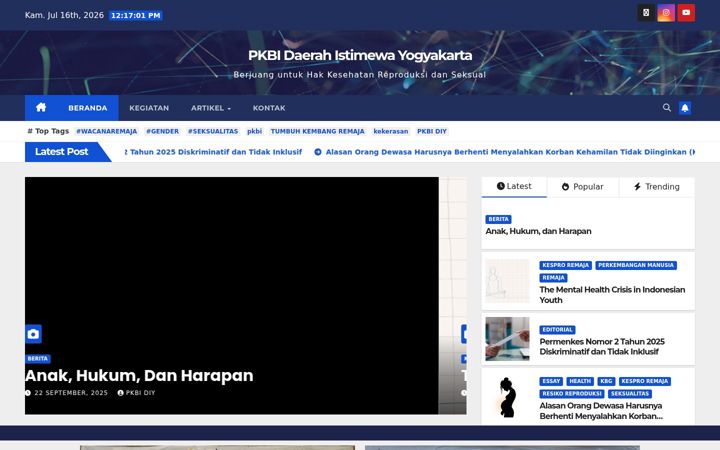The image size is (720, 450).
Task: Click the 12:17:01 PM clock badge
Action: [136, 16]
